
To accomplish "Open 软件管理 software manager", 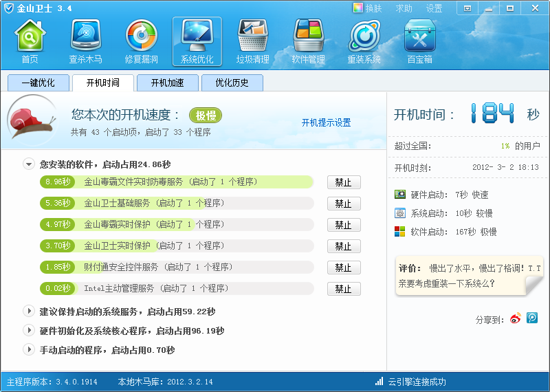I will [308, 41].
